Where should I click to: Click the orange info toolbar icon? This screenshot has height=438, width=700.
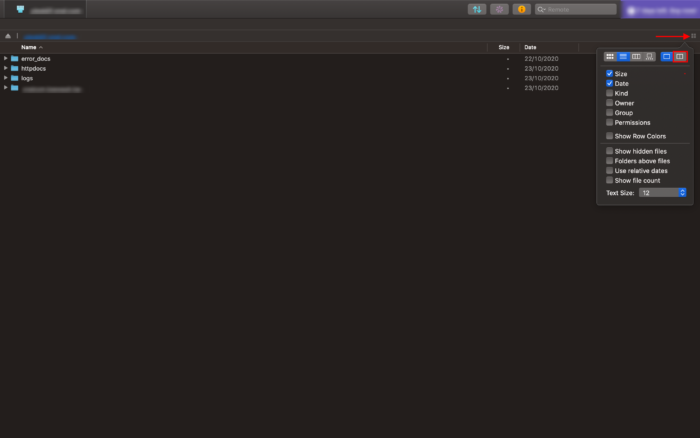[521, 9]
